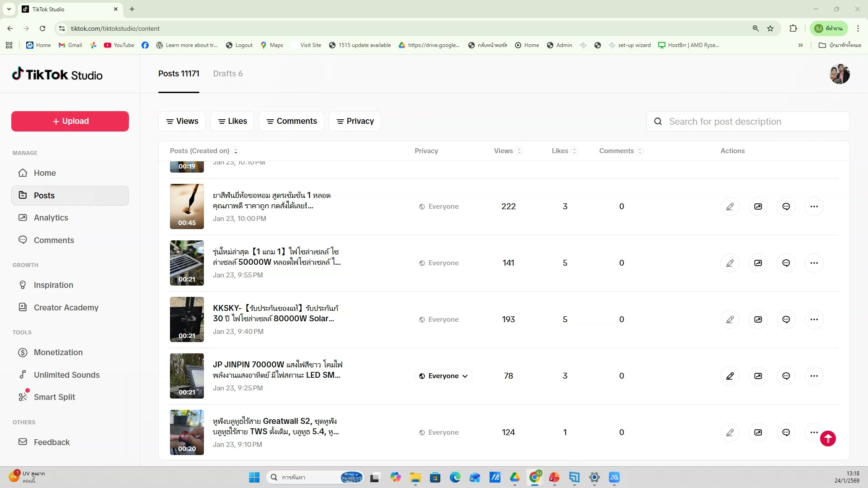Toggle the Privacy filter
868x488 pixels.
(x=354, y=121)
